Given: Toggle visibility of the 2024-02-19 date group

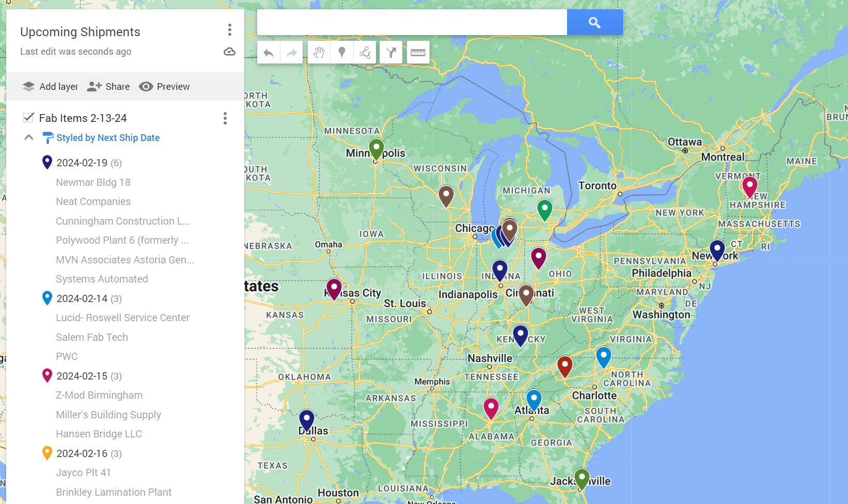Looking at the screenshot, I should [47, 162].
